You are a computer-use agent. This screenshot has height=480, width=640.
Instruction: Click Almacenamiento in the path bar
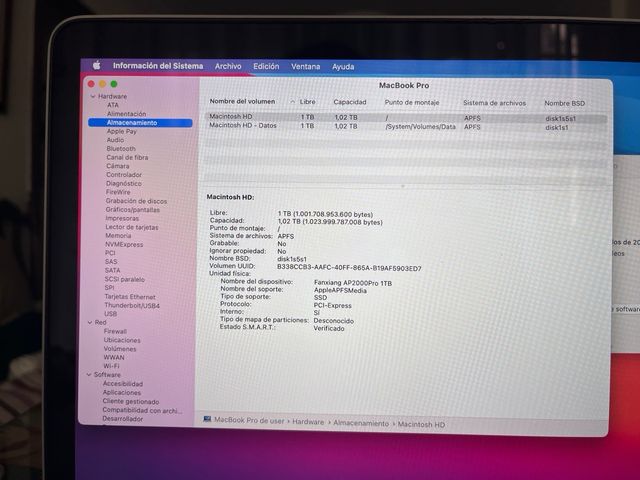coord(361,423)
